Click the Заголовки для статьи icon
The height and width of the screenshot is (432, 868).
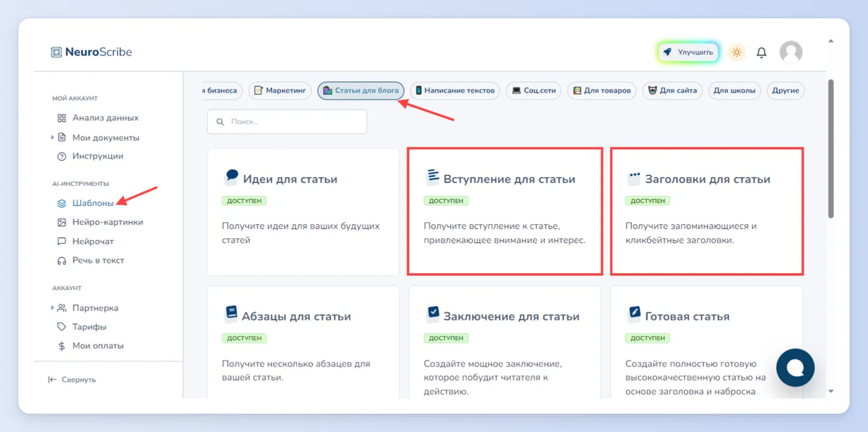tap(634, 179)
